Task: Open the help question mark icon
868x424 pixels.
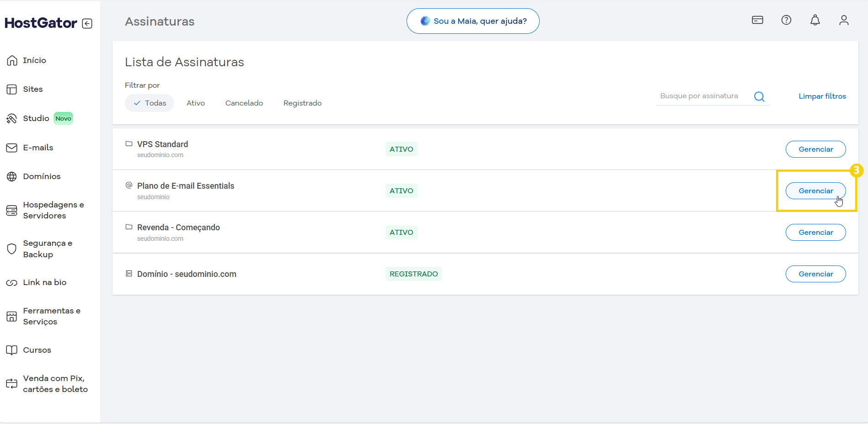Action: [786, 20]
